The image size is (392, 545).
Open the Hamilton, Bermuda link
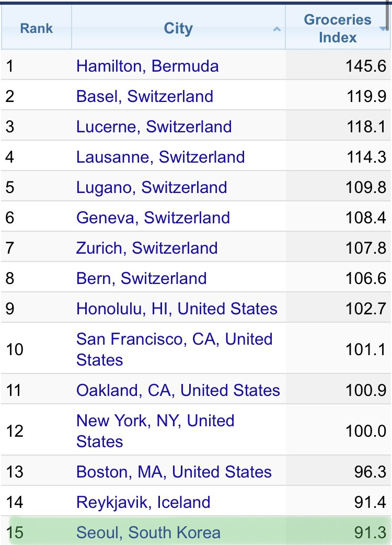[147, 66]
